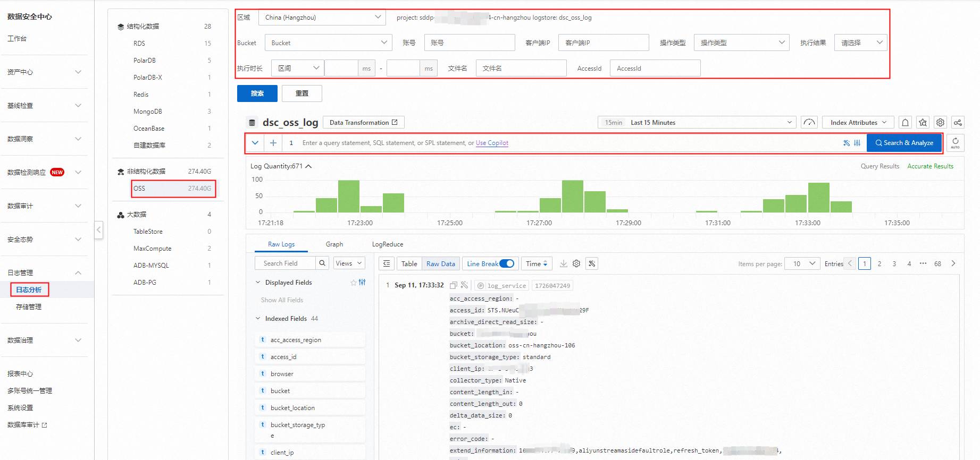The height and width of the screenshot is (460, 980).
Task: Open the Time sort button
Action: [537, 263]
